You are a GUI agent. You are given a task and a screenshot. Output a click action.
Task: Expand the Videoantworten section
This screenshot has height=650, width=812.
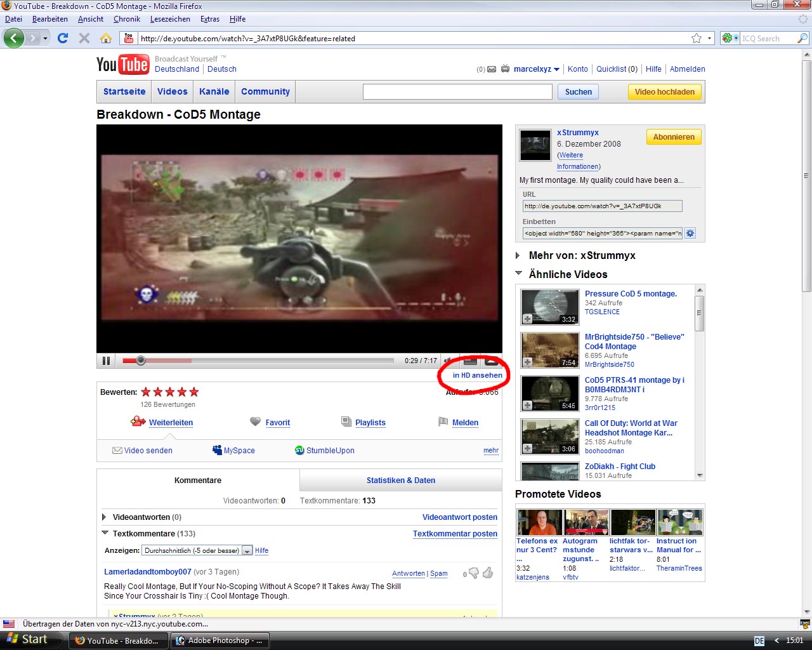105,517
